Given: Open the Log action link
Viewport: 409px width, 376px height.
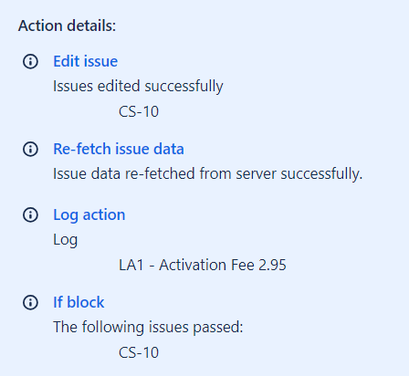Looking at the screenshot, I should click(x=89, y=215).
